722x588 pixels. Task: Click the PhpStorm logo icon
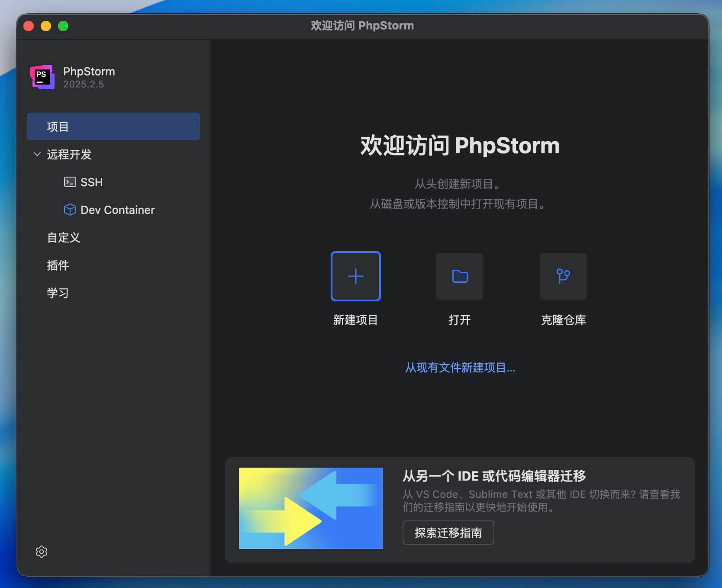(42, 77)
